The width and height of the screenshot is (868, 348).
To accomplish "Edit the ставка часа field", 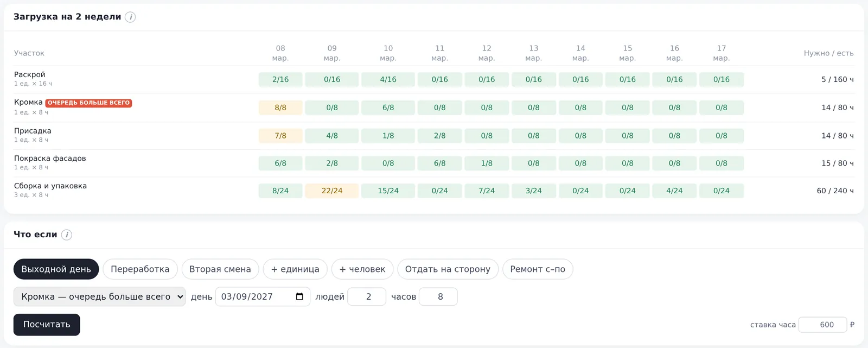I will point(823,325).
